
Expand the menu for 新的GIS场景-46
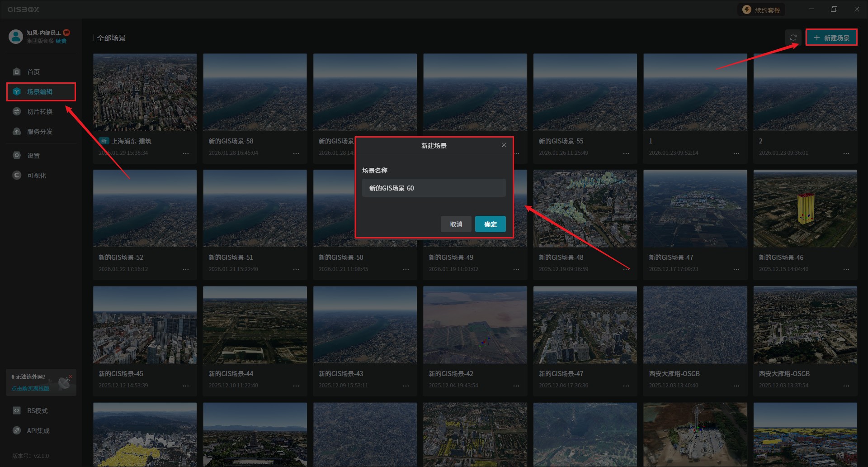coord(846,270)
